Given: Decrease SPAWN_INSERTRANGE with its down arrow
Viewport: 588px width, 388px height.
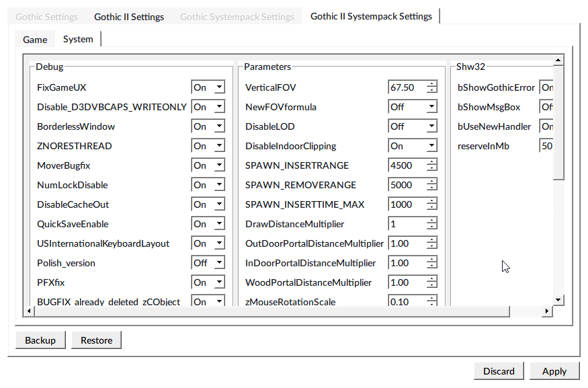Looking at the screenshot, I should coord(431,169).
